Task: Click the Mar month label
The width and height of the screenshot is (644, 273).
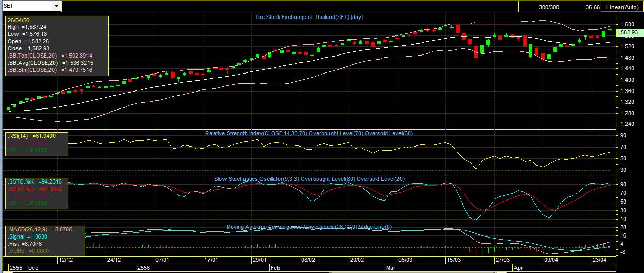Action: [x=391, y=268]
